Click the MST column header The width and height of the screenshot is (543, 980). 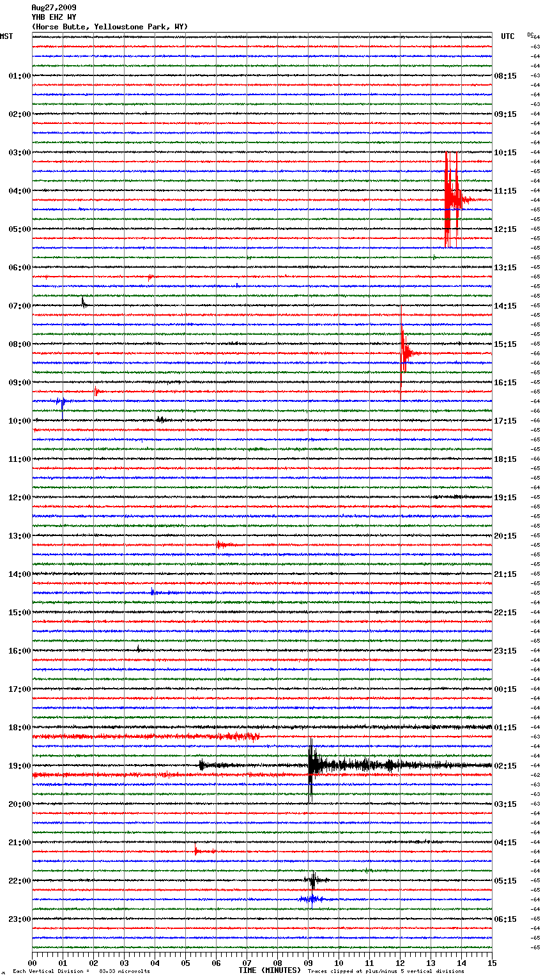click(x=6, y=36)
